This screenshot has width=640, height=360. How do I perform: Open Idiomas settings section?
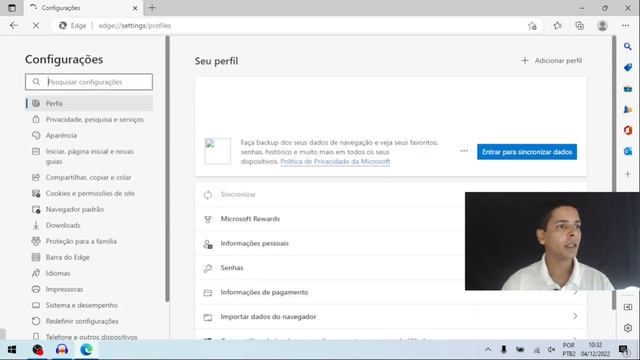pyautogui.click(x=89, y=273)
